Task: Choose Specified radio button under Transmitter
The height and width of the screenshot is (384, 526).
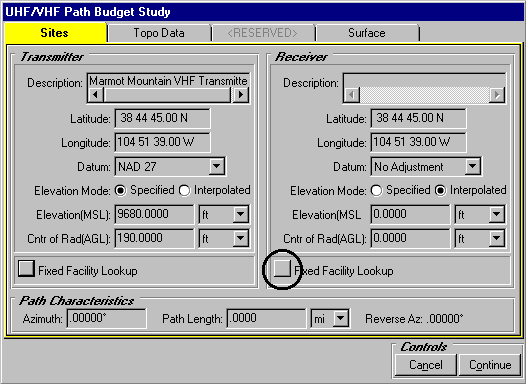Action: [120, 191]
